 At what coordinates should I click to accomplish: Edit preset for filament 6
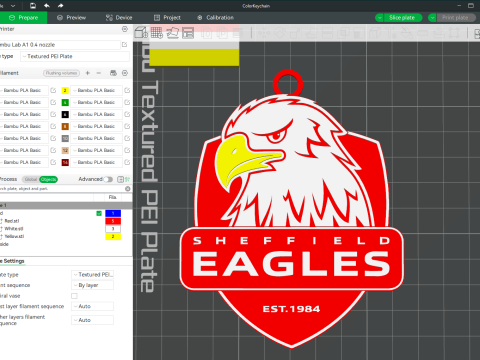pyautogui.click(x=127, y=114)
